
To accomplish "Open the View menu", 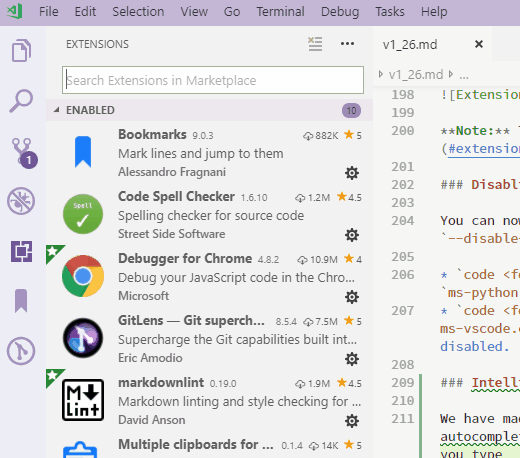I will [x=194, y=12].
